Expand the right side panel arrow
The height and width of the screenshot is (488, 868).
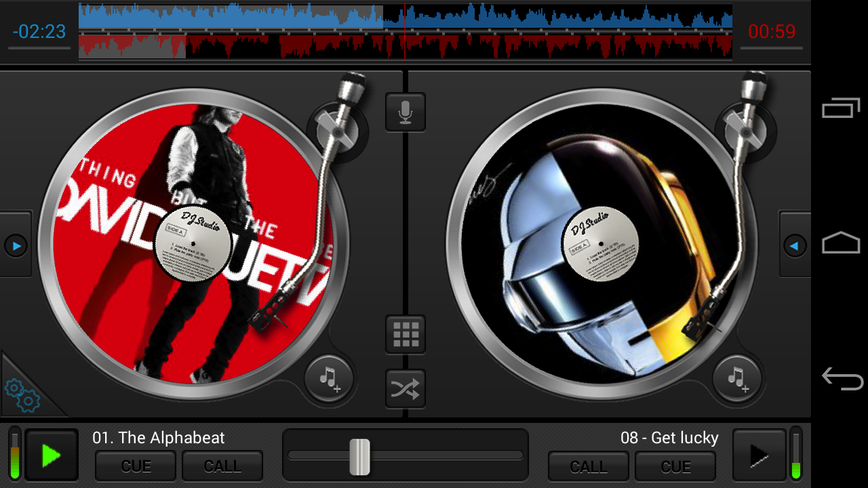click(x=795, y=245)
